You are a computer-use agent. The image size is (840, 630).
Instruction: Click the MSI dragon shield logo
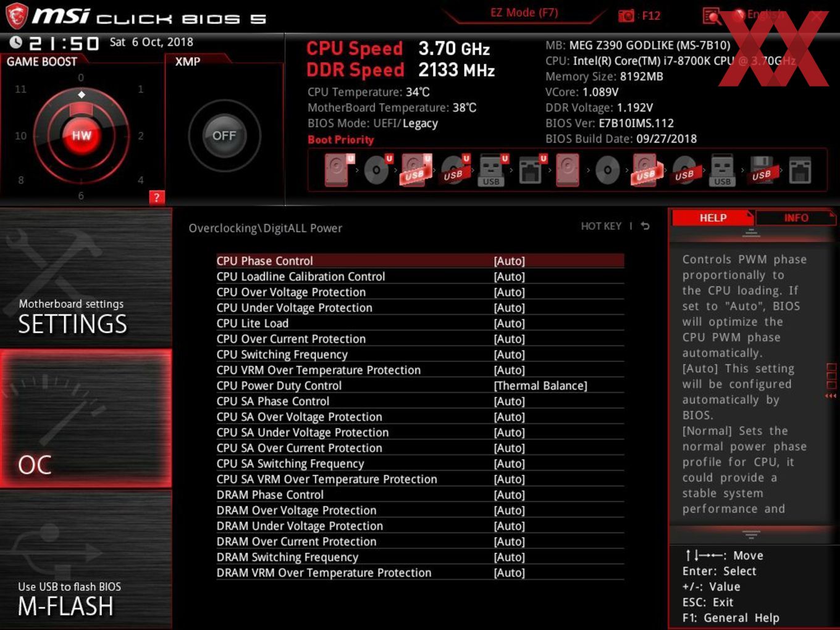tap(17, 15)
